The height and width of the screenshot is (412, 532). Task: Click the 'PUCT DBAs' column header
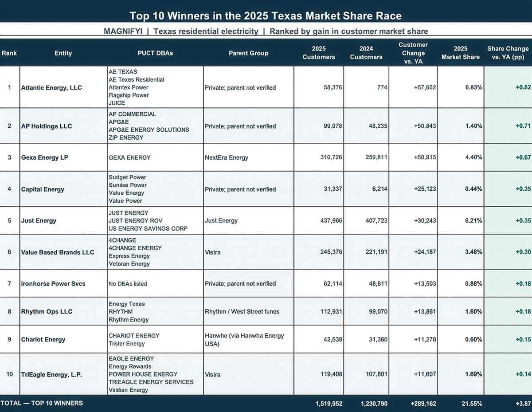[155, 53]
